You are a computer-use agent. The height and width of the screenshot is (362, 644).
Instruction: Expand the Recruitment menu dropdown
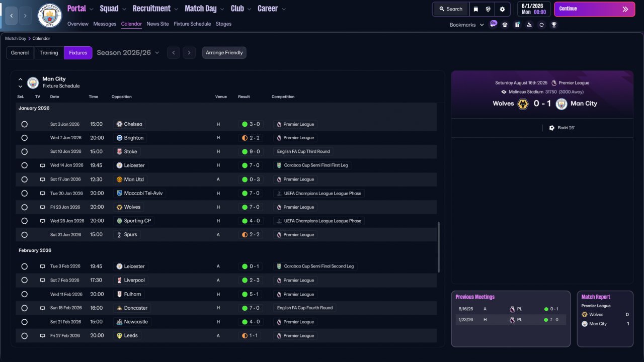point(176,9)
